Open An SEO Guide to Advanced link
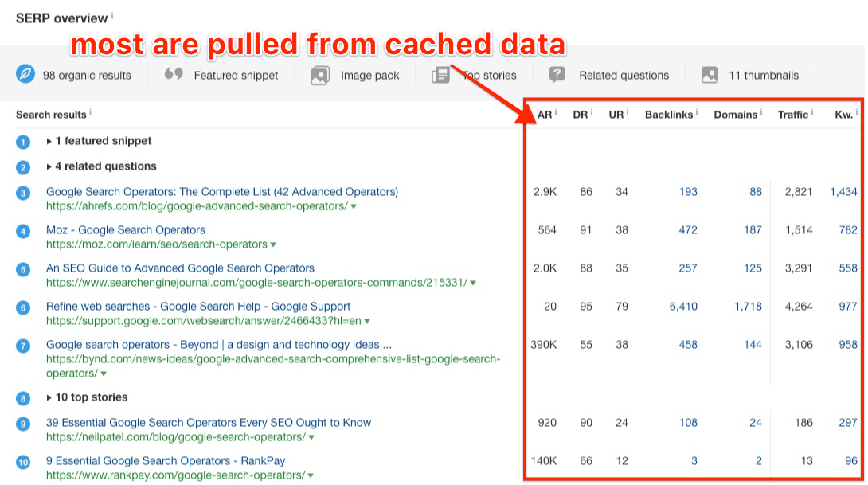This screenshot has height=485, width=868. tap(180, 268)
